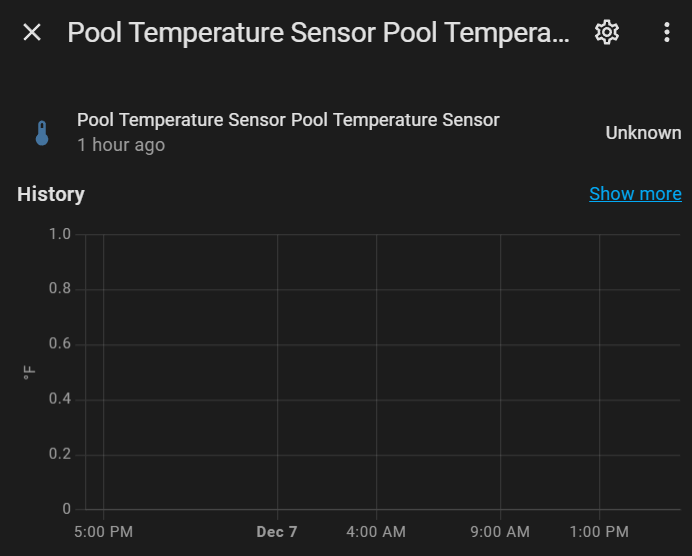Click the 9:00 AM axis label

[x=500, y=532]
